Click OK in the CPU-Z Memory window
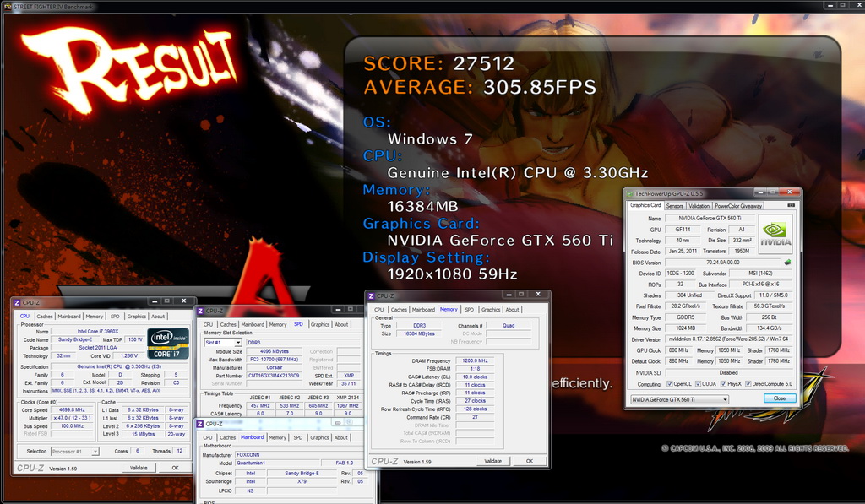865x504 pixels. (x=529, y=461)
